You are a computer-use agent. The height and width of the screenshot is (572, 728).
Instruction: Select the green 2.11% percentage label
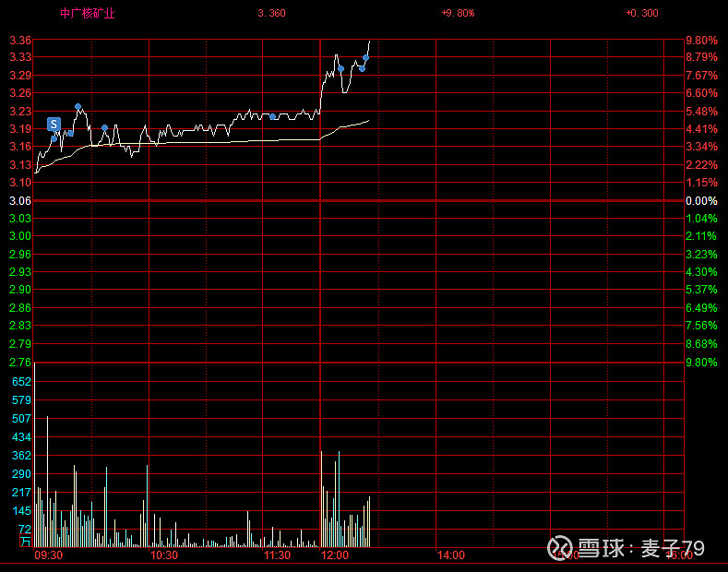click(701, 236)
